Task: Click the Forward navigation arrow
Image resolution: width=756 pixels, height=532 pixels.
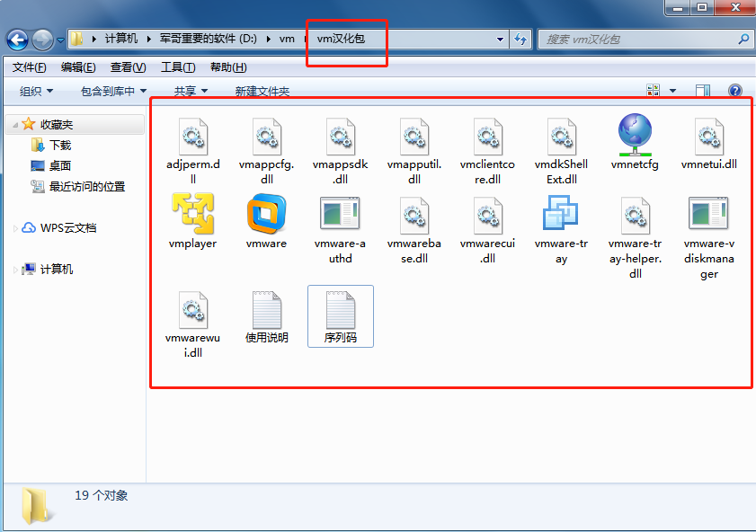Action: (x=42, y=40)
